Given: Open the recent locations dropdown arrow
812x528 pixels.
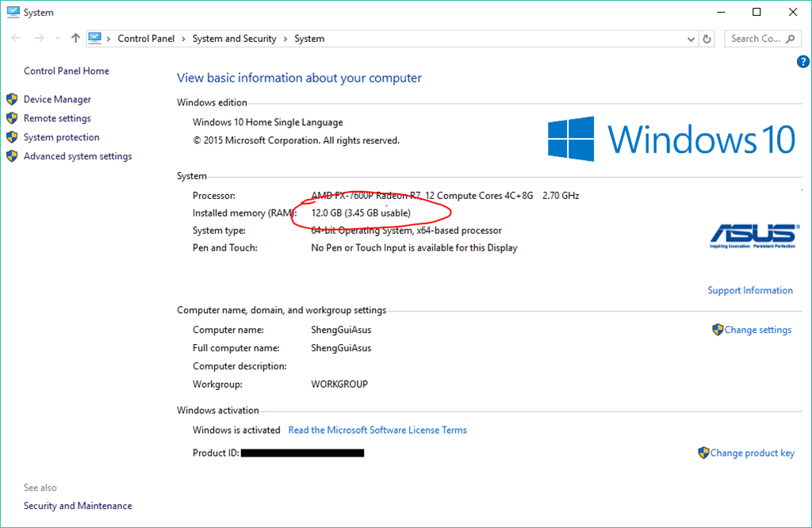Looking at the screenshot, I should coord(57,38).
